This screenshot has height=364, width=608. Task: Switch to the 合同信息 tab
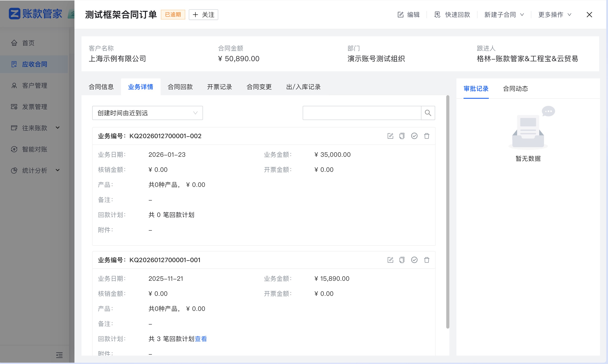101,87
